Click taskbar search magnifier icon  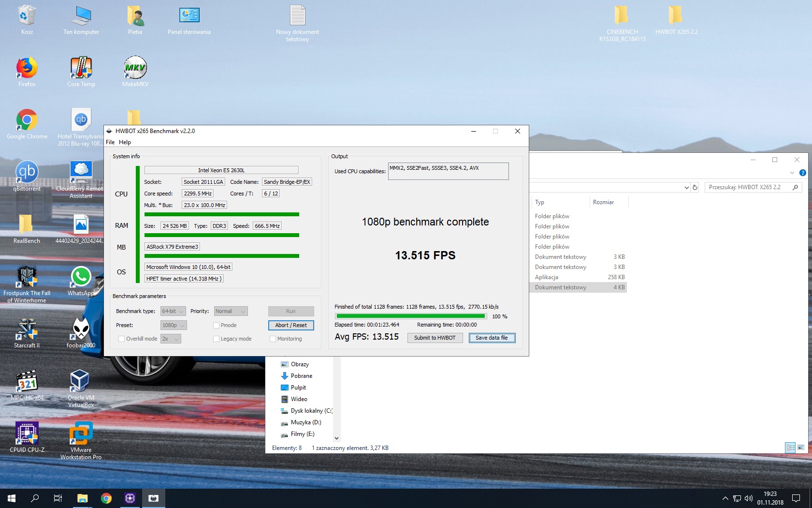35,498
